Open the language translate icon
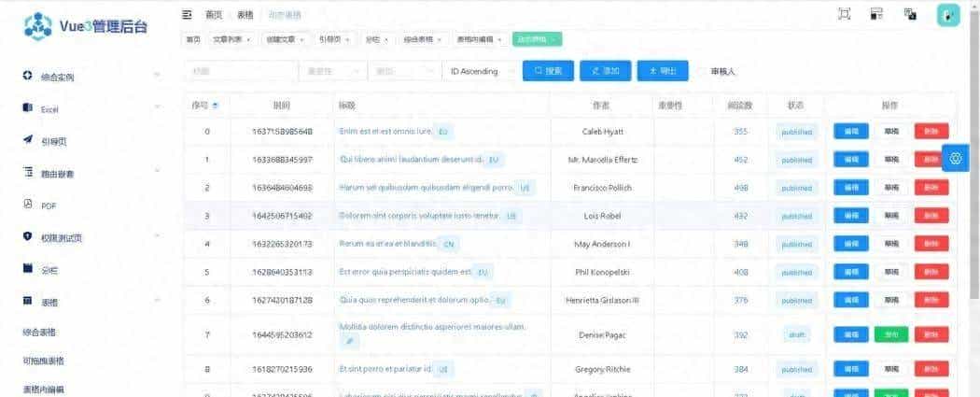980x397 pixels. pyautogui.click(x=911, y=14)
